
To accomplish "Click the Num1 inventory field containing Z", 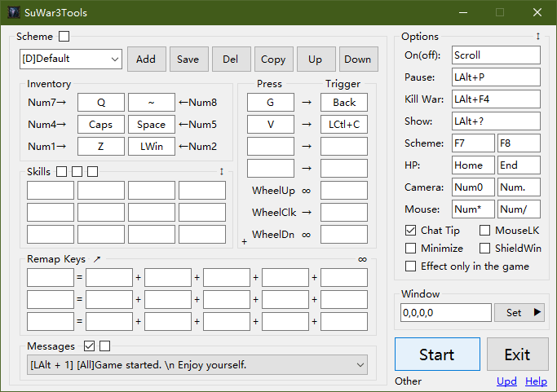I will point(101,147).
